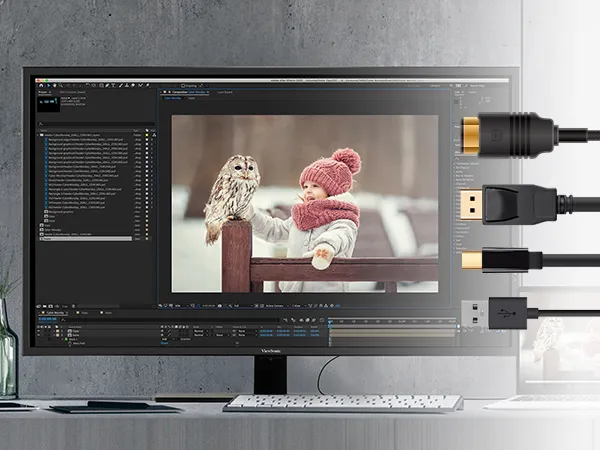Click the snapshot camera icon in viewer footer
Viewport: 600px width, 450px height.
[220, 306]
